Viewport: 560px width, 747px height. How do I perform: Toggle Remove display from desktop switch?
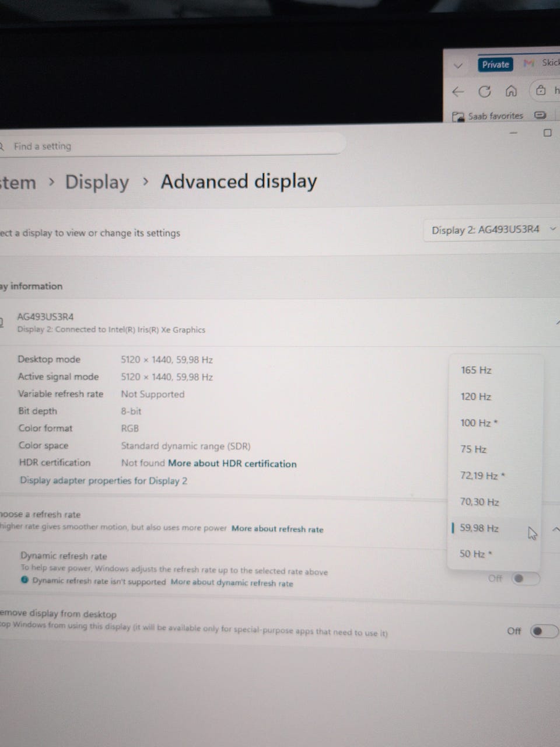pos(544,631)
